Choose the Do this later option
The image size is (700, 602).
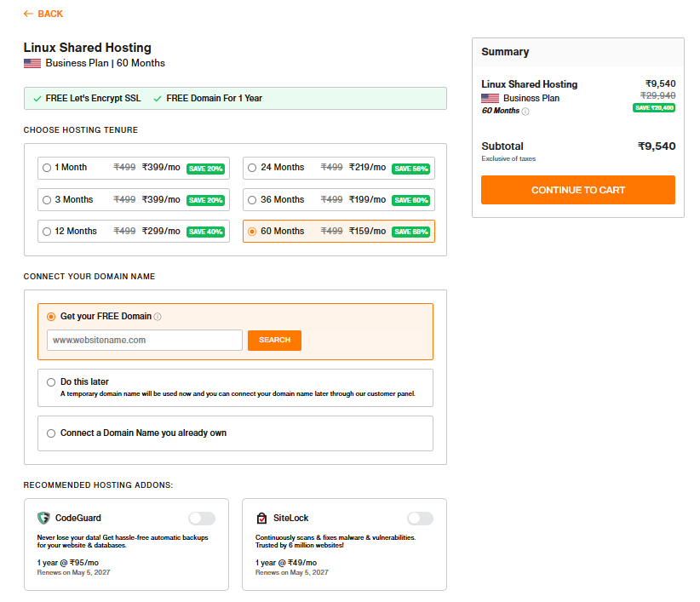(51, 382)
